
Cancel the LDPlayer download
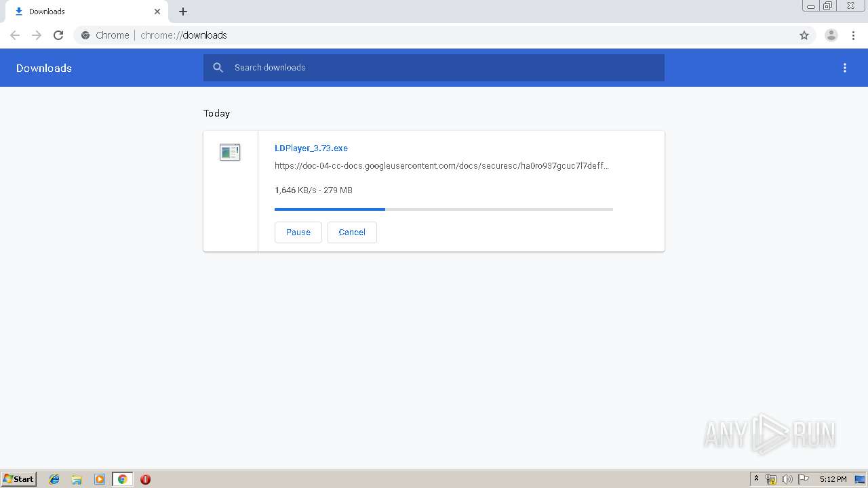tap(352, 232)
